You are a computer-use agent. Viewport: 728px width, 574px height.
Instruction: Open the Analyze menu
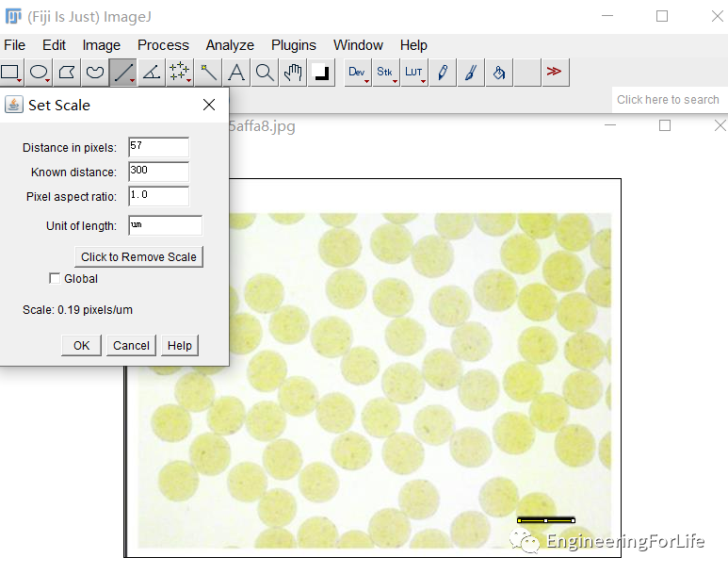pyautogui.click(x=230, y=45)
